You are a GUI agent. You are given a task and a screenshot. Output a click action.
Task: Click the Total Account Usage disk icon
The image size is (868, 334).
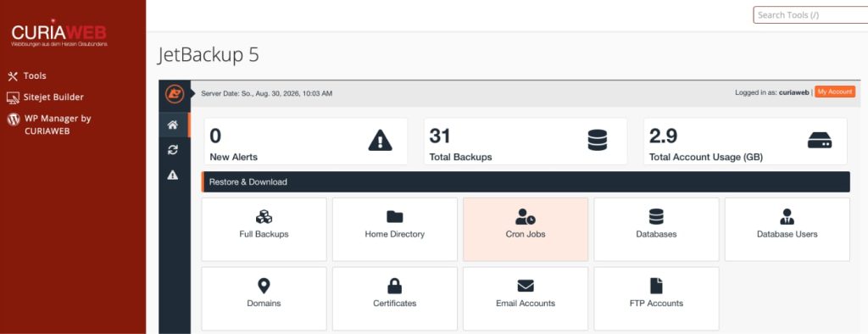pos(820,141)
